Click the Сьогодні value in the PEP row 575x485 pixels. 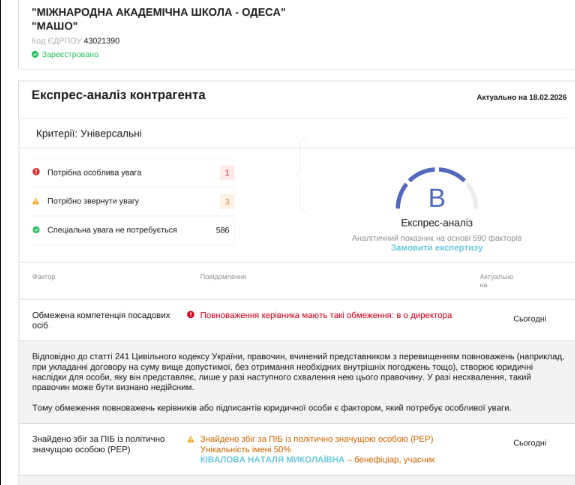coord(530,443)
